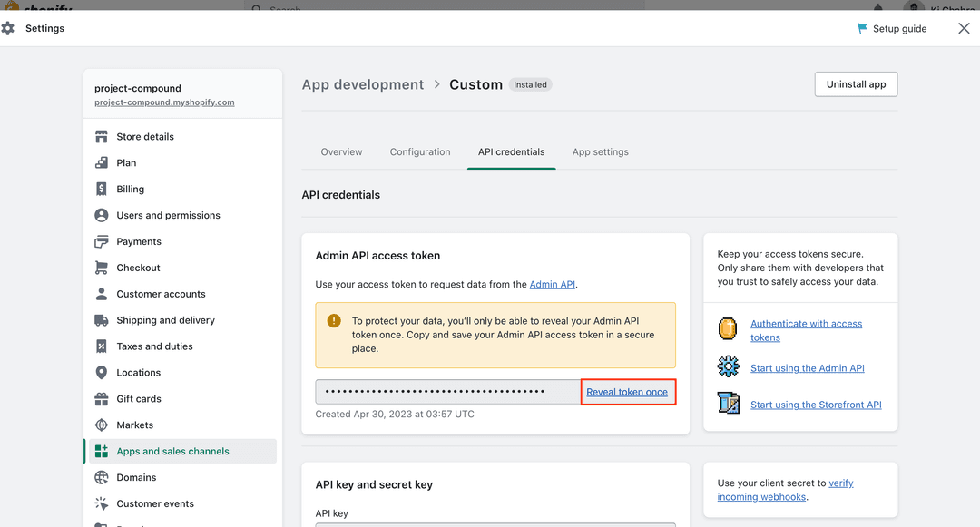980x527 pixels.
Task: Open Start using the Admin API link
Action: [808, 367]
